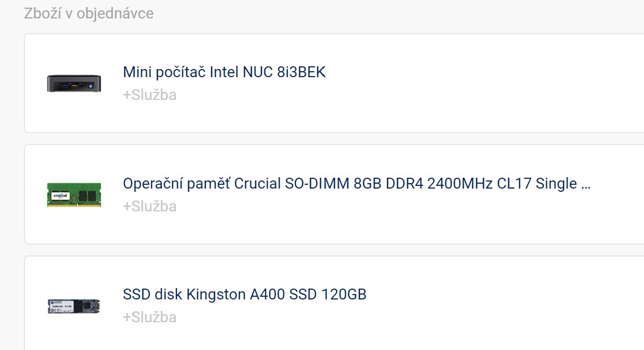This screenshot has height=350, width=644.
Task: Add +Služba to the Kingston SSD item
Action: [149, 317]
